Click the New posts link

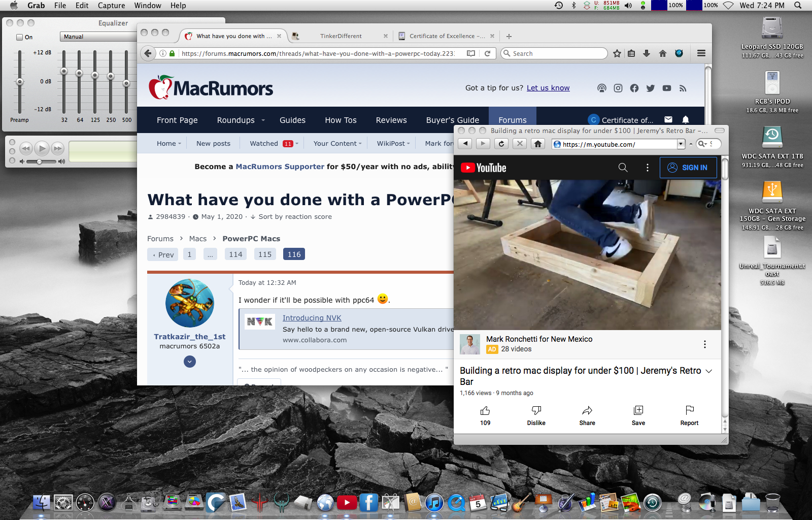(213, 144)
